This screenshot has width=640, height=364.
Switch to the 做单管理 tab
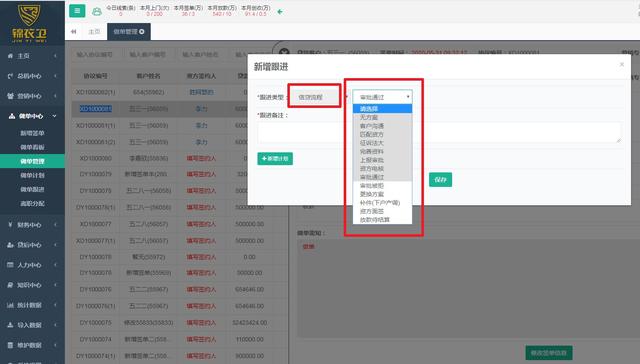pyautogui.click(x=129, y=31)
